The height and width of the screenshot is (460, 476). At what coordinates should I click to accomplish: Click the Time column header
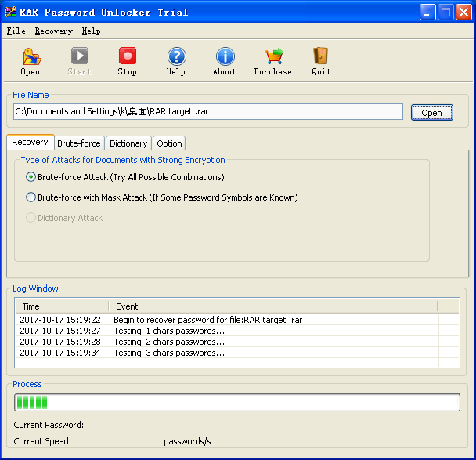pyautogui.click(x=62, y=306)
